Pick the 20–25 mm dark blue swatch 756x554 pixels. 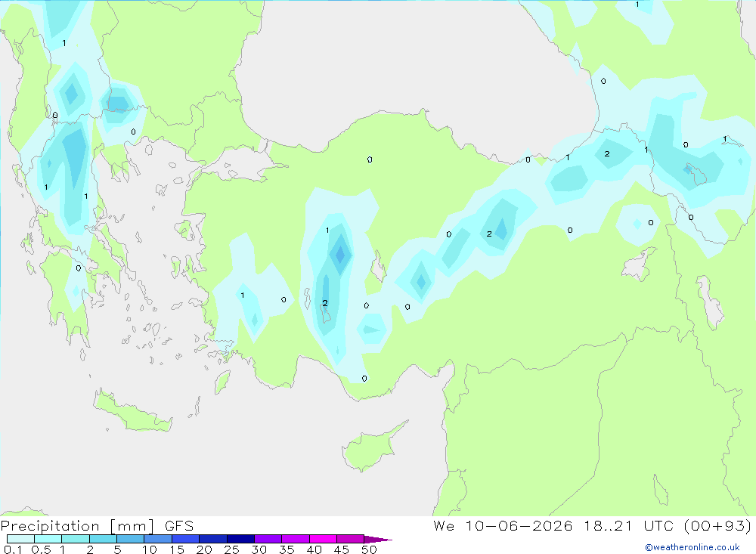pos(213,539)
